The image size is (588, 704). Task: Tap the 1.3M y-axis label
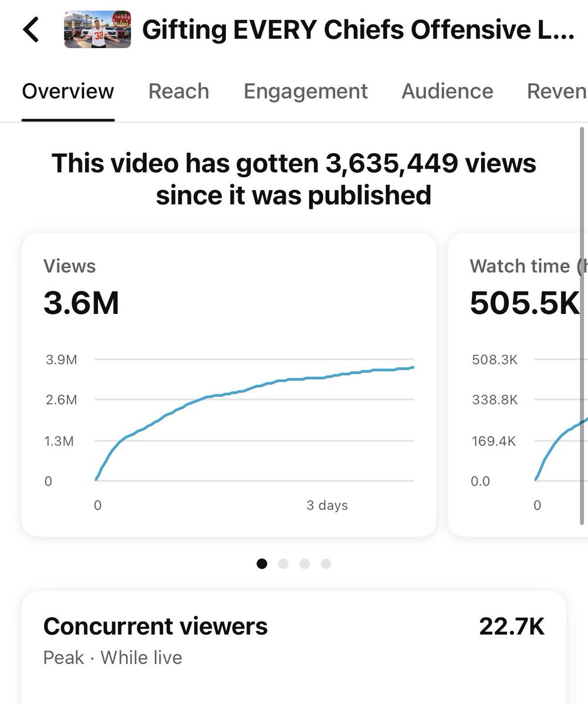(60, 441)
